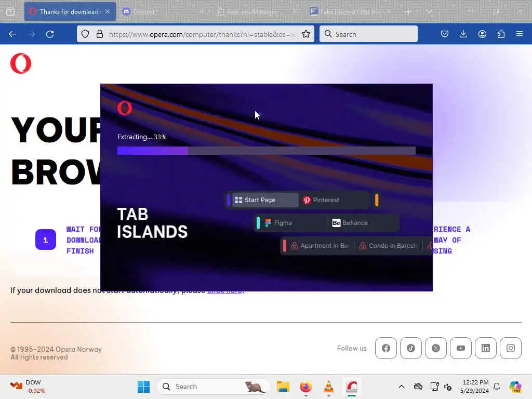The height and width of the screenshot is (399, 532).
Task: Open the recent browsing (Firefox View) icon
Action: tap(10, 11)
